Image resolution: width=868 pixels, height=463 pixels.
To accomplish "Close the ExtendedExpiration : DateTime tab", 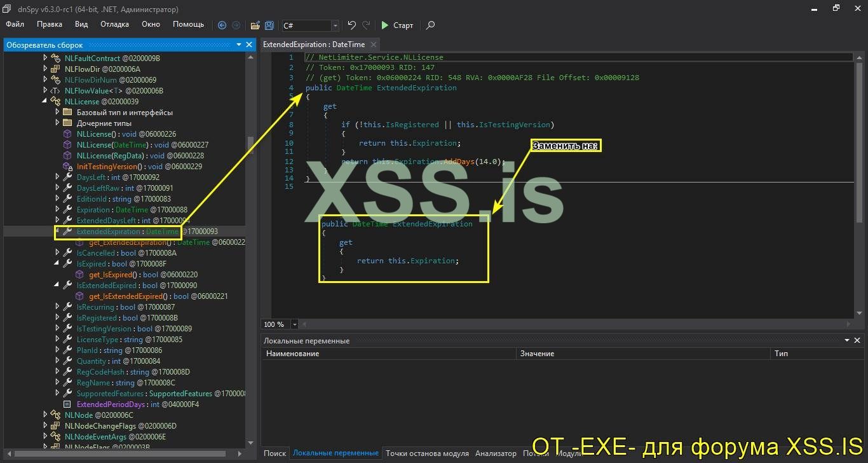I will tap(374, 45).
